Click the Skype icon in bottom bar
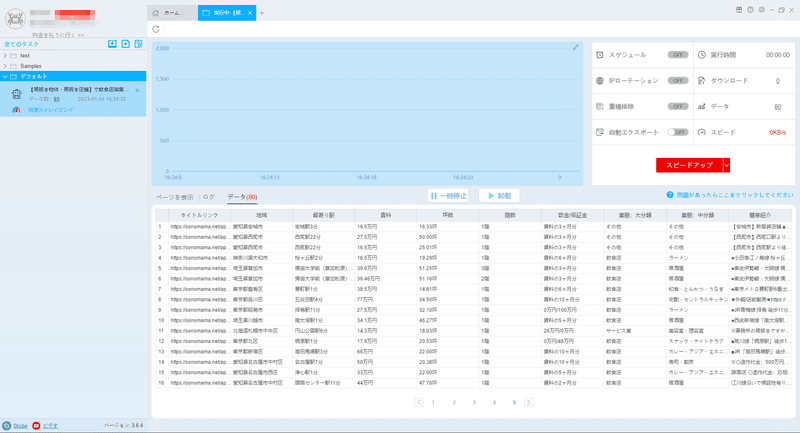This screenshot has width=800, height=433. click(7, 425)
